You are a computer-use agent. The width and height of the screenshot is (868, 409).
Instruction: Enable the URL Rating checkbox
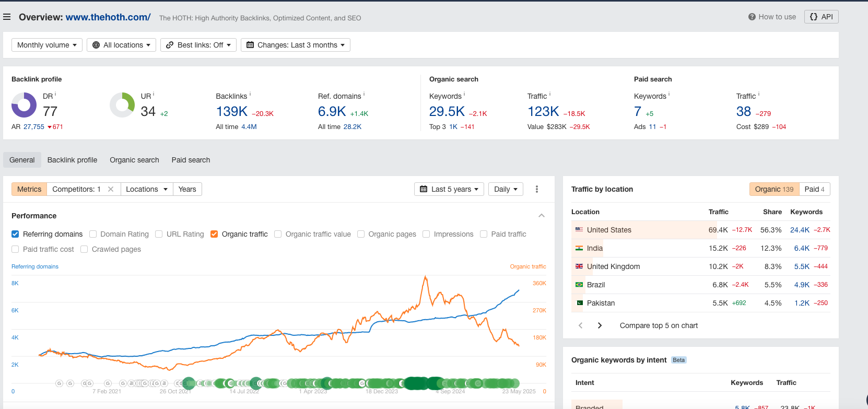click(x=159, y=234)
